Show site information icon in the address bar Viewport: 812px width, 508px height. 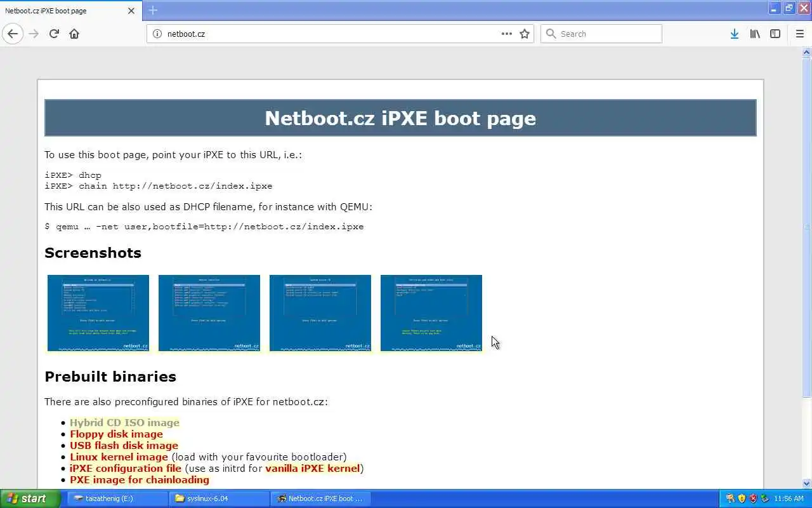click(x=157, y=34)
